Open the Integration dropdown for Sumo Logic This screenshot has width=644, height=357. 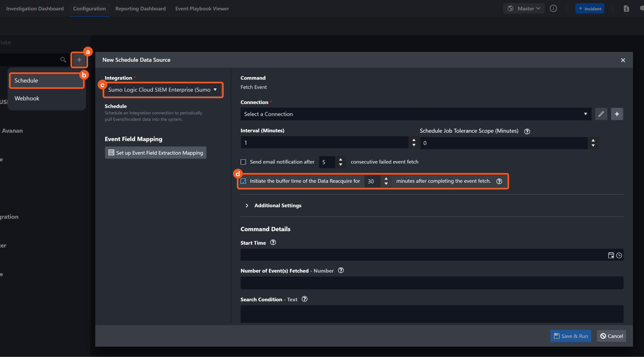pos(163,90)
